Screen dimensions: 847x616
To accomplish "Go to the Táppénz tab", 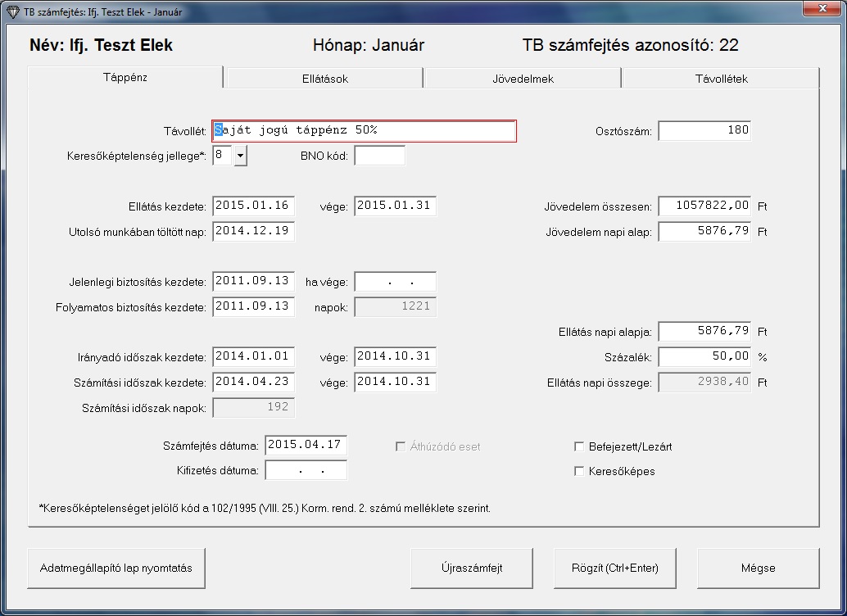I will coord(125,78).
